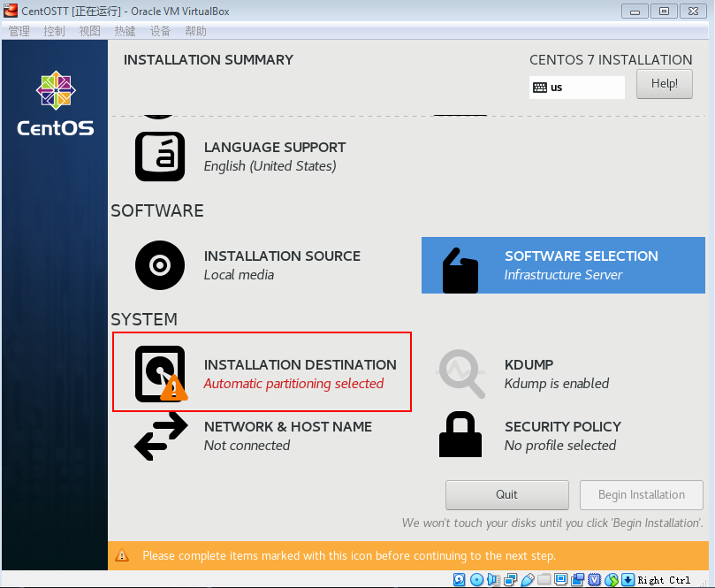Open the 管理 menu
This screenshot has width=715, height=588.
click(x=19, y=31)
